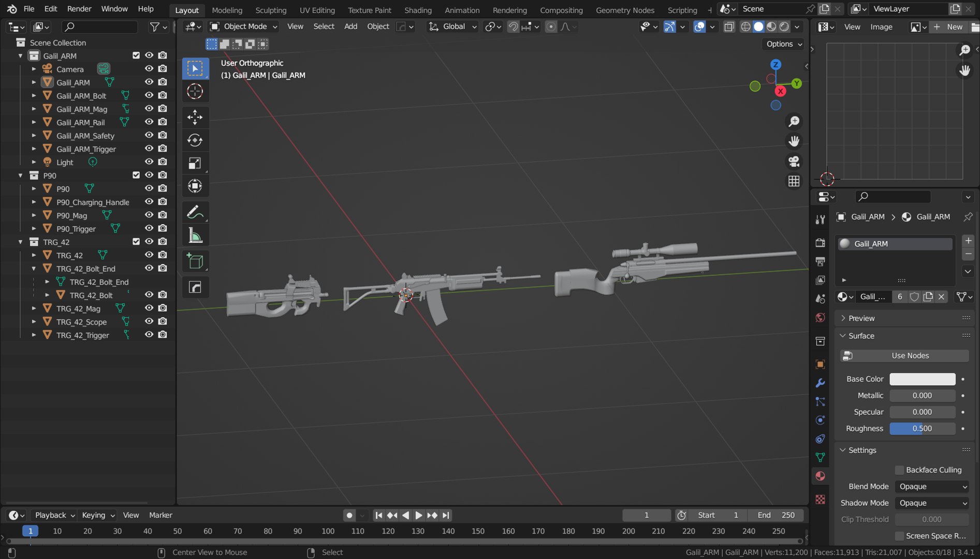Open the World properties tab
Screen dimensions: 980x559
click(821, 317)
